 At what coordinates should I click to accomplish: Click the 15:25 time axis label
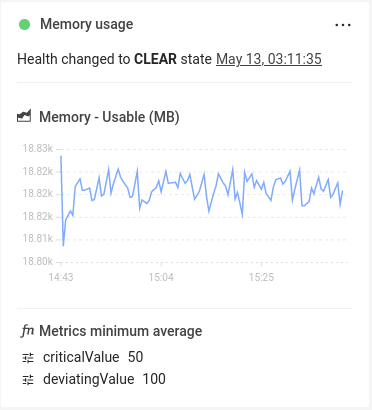pos(261,277)
